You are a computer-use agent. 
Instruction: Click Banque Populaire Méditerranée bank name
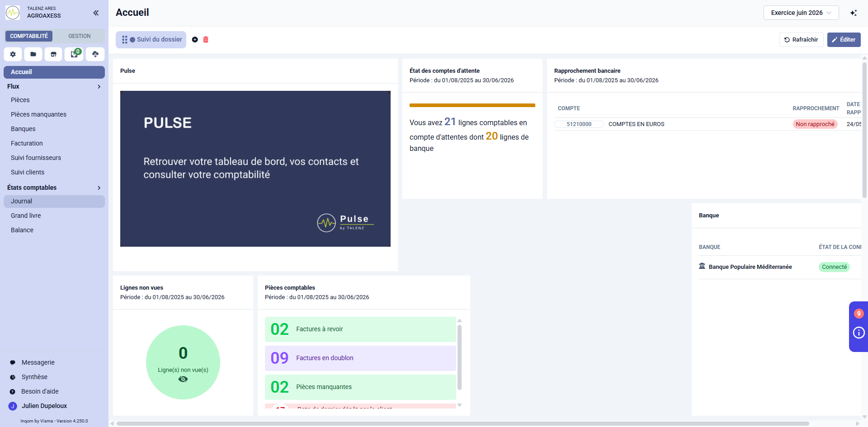point(750,267)
